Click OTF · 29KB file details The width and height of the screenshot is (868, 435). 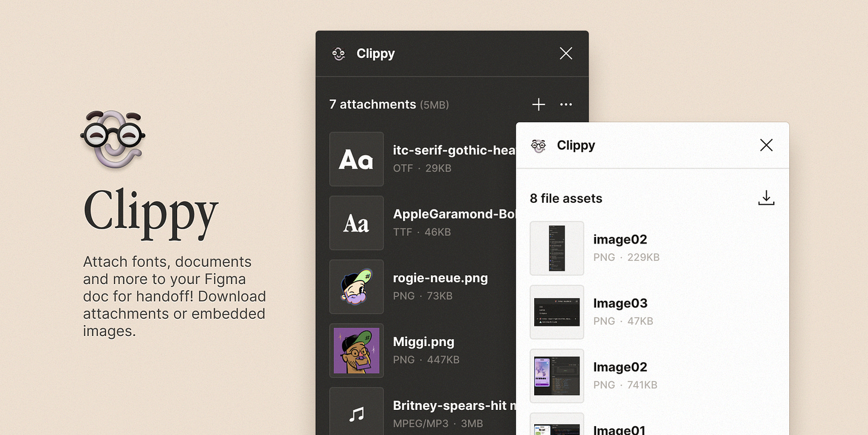click(422, 168)
